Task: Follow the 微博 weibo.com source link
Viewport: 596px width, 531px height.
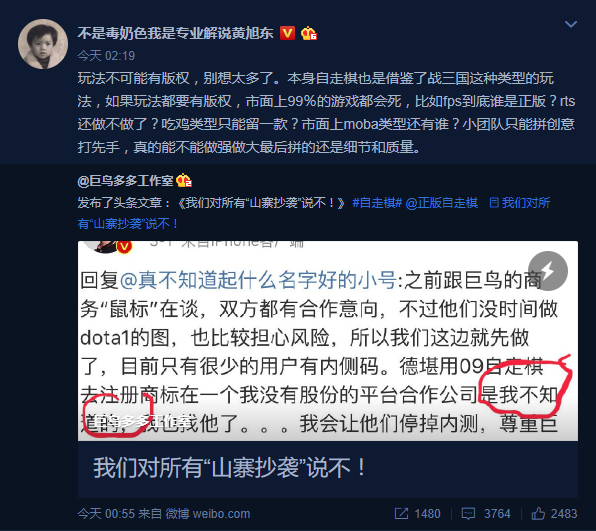Action: pos(208,514)
